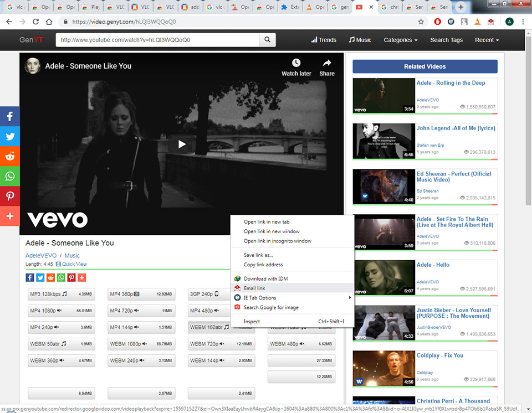The width and height of the screenshot is (532, 413).
Task: Click the small orange plus share icon below title
Action: pos(82,278)
